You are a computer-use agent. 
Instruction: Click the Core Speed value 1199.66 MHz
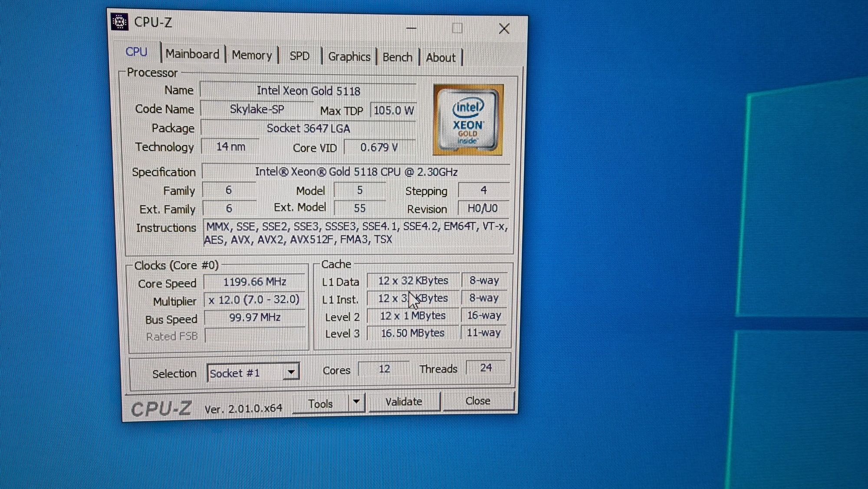(x=255, y=282)
